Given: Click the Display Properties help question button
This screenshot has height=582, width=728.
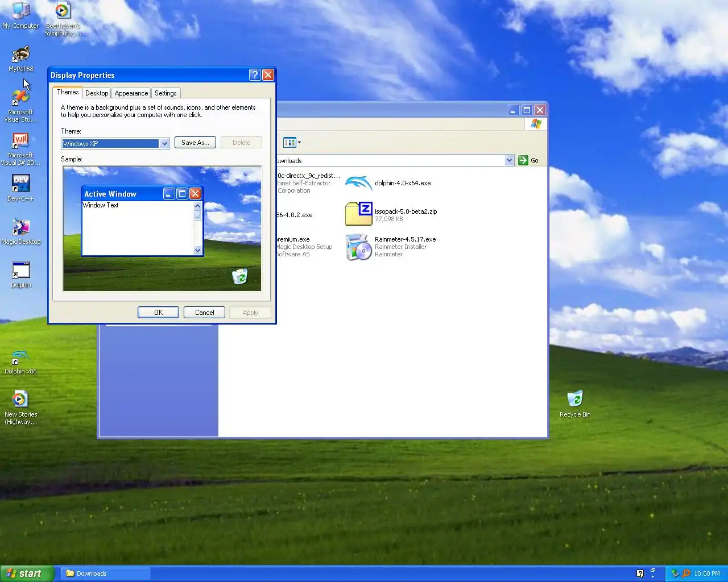Looking at the screenshot, I should click(x=255, y=75).
